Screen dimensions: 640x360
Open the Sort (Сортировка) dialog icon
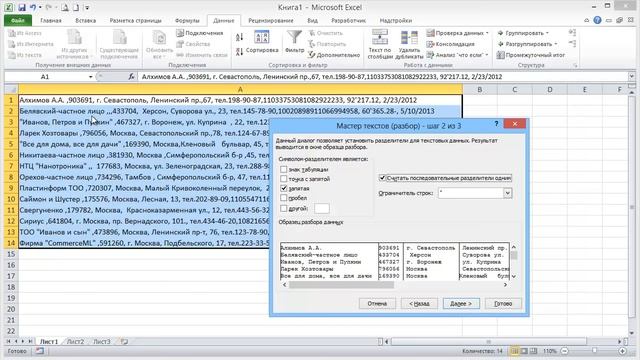click(x=262, y=42)
